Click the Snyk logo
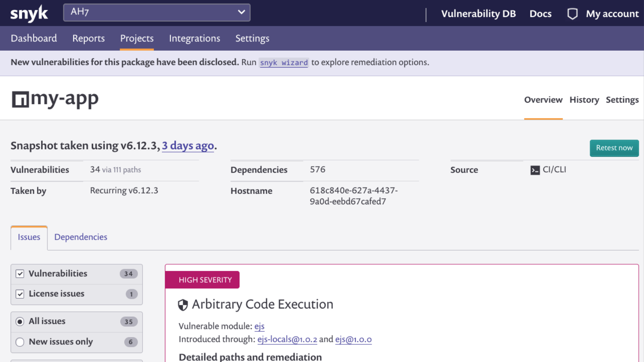 point(29,14)
